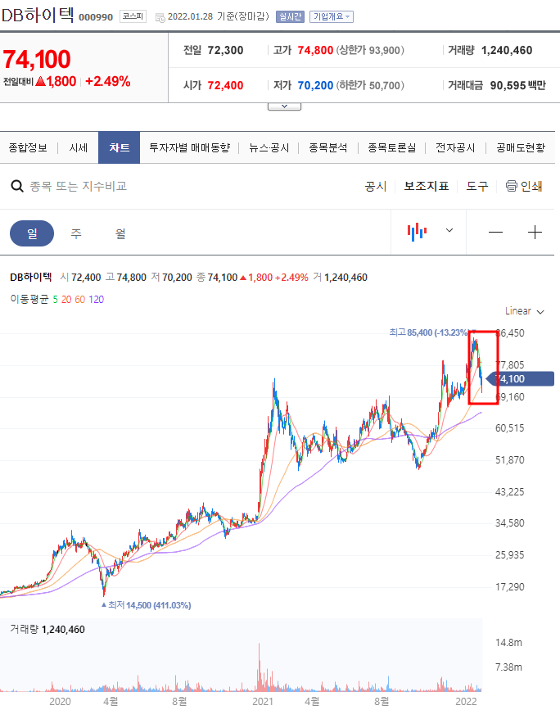
Task: Click the 고가 74,800 value
Action: pos(315,50)
